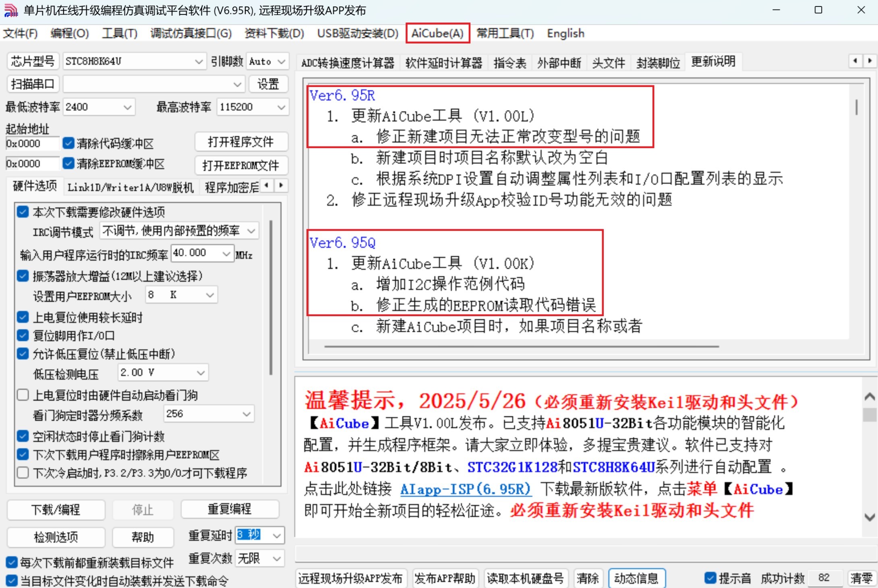This screenshot has height=588, width=878.
Task: Click the 打开EEPROM文件 button
Action: [x=241, y=165]
